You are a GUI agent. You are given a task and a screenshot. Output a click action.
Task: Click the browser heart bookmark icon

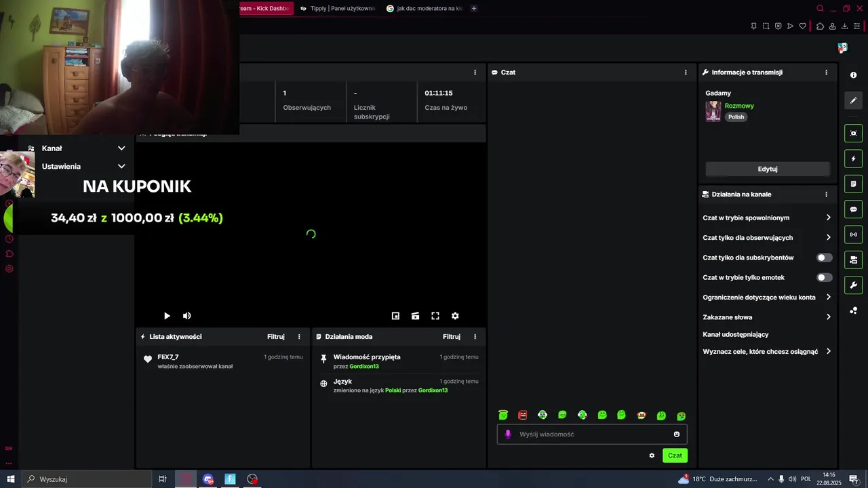(803, 26)
